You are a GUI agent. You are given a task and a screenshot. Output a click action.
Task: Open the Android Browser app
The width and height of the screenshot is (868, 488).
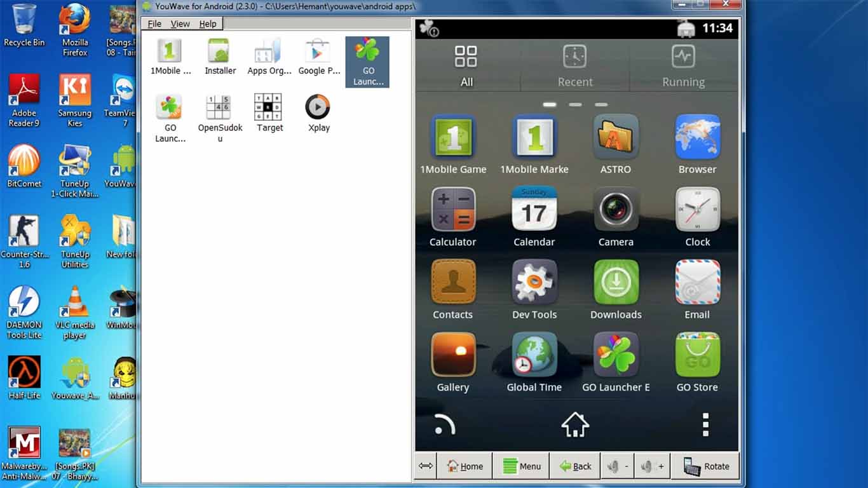point(697,145)
